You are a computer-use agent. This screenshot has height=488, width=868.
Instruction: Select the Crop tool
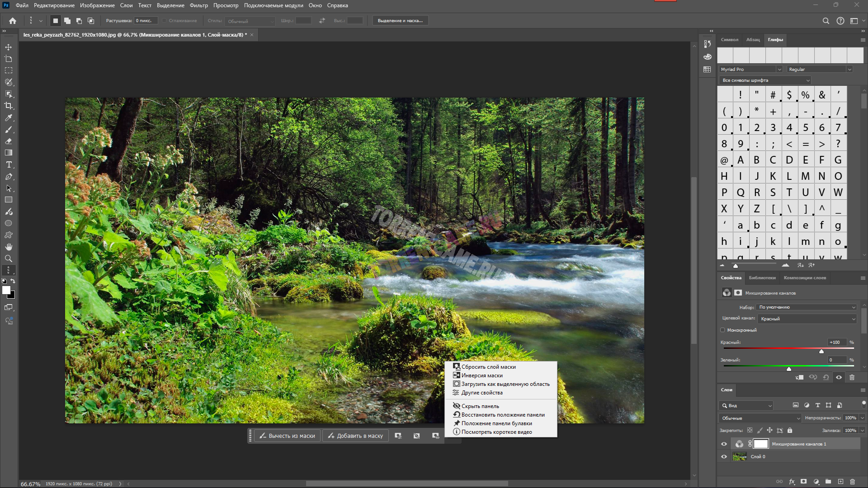(x=9, y=106)
